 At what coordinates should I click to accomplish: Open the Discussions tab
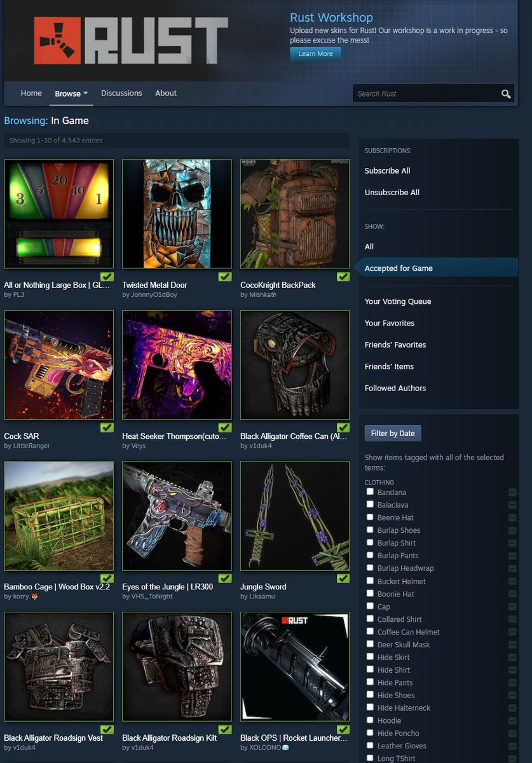coord(121,93)
